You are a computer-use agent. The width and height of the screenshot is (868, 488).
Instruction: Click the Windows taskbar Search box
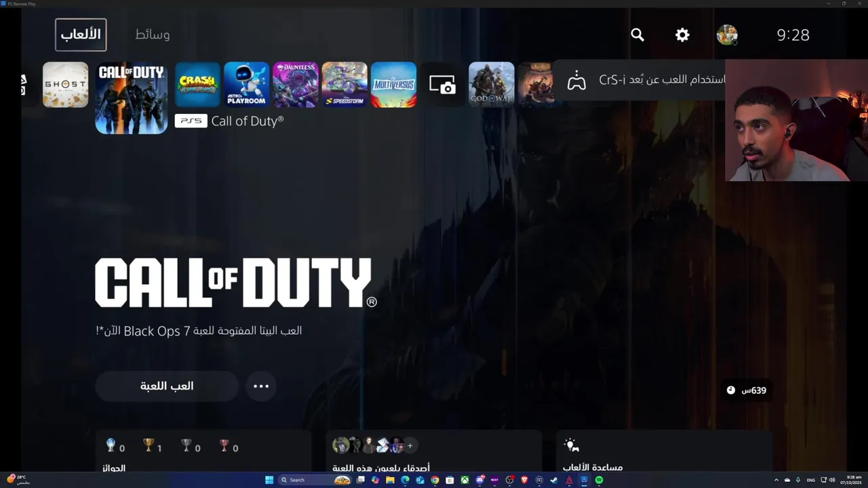click(x=315, y=480)
